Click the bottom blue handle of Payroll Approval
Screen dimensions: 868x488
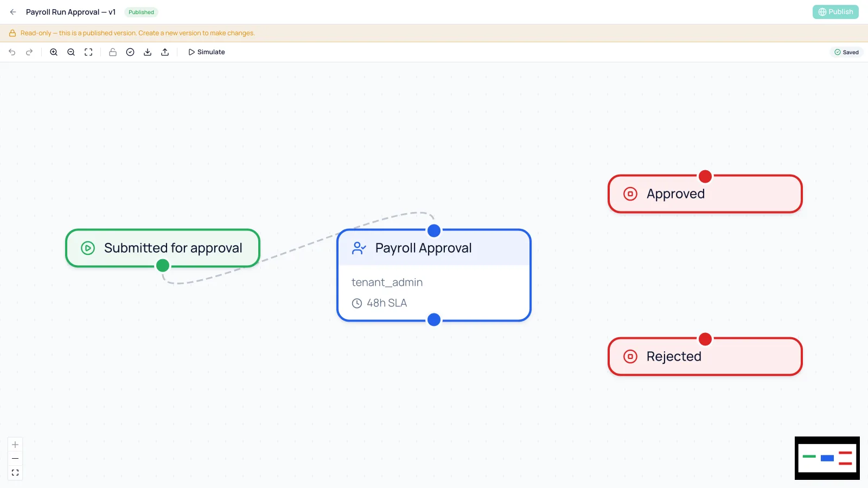coord(434,320)
